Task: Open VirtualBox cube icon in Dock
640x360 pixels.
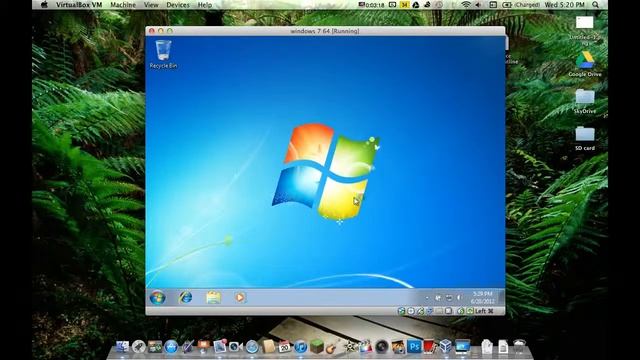Action: [x=446, y=347]
